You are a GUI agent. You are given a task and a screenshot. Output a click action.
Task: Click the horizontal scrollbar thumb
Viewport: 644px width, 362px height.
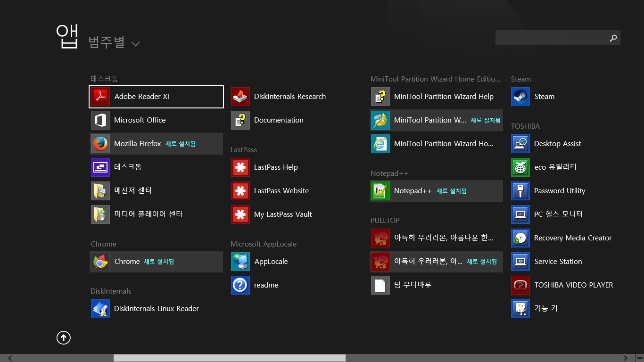pos(230,358)
